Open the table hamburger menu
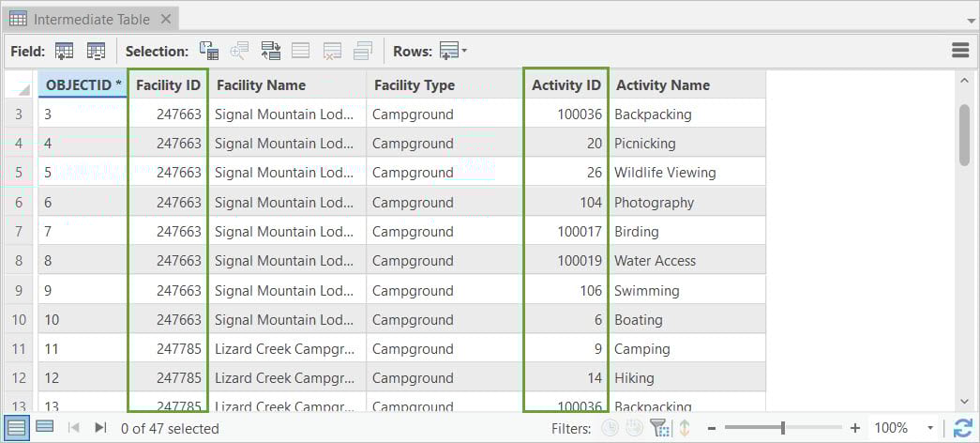The width and height of the screenshot is (980, 443). point(960,51)
